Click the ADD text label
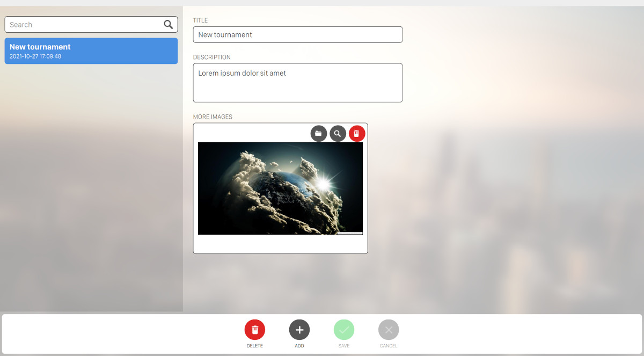 click(299, 346)
